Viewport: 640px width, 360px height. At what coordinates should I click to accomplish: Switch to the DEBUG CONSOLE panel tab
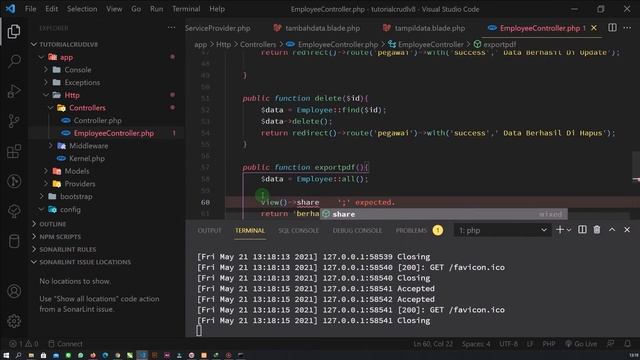click(357, 231)
